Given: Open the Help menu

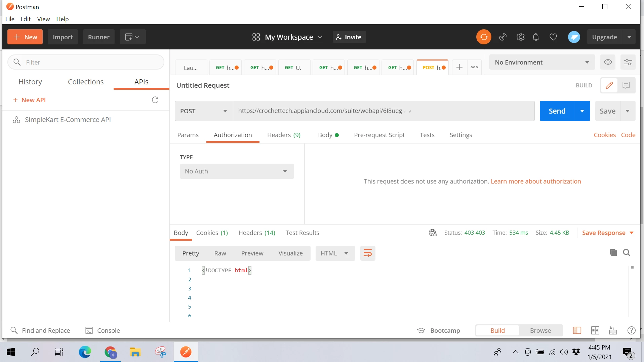Looking at the screenshot, I should tap(62, 19).
